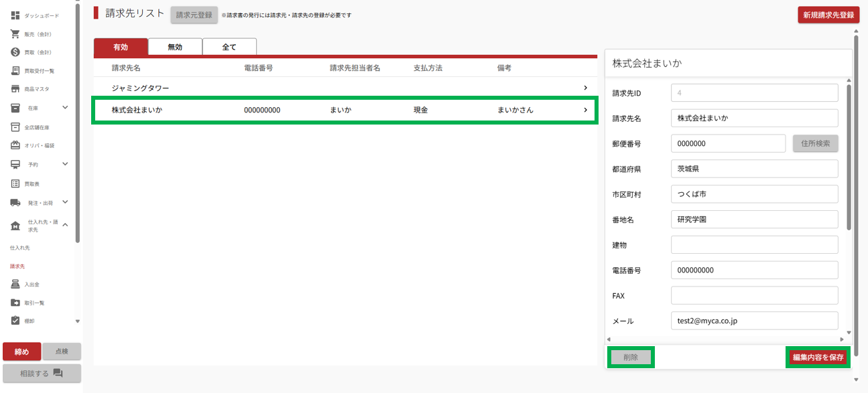Switch to the 全て tab
Screen dimensions: 868x393
point(229,47)
